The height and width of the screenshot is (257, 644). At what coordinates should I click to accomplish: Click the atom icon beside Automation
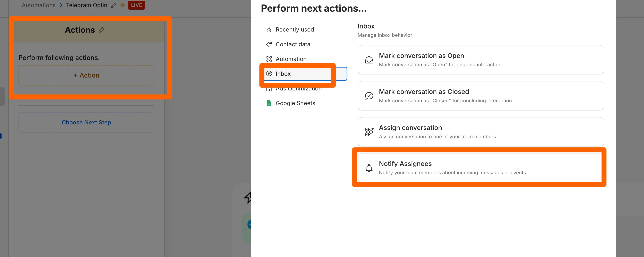269,59
